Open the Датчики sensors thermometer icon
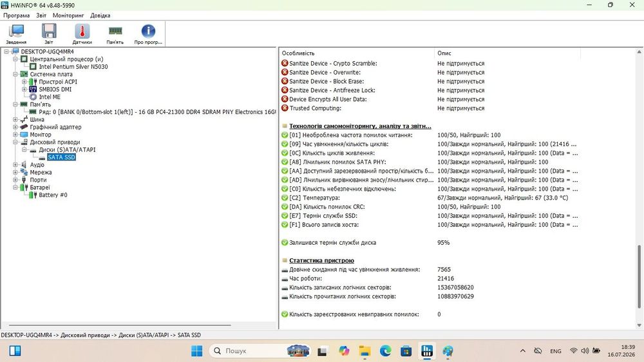The image size is (644, 362). (82, 34)
